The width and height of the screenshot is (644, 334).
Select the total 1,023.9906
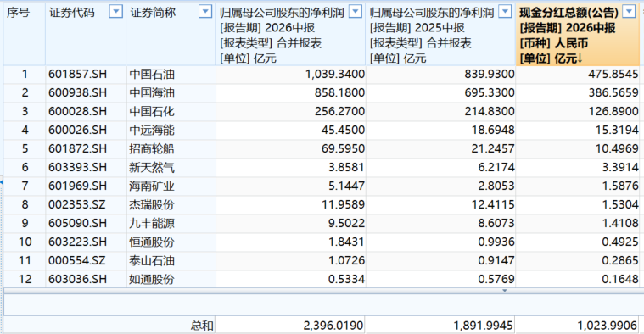pos(607,326)
